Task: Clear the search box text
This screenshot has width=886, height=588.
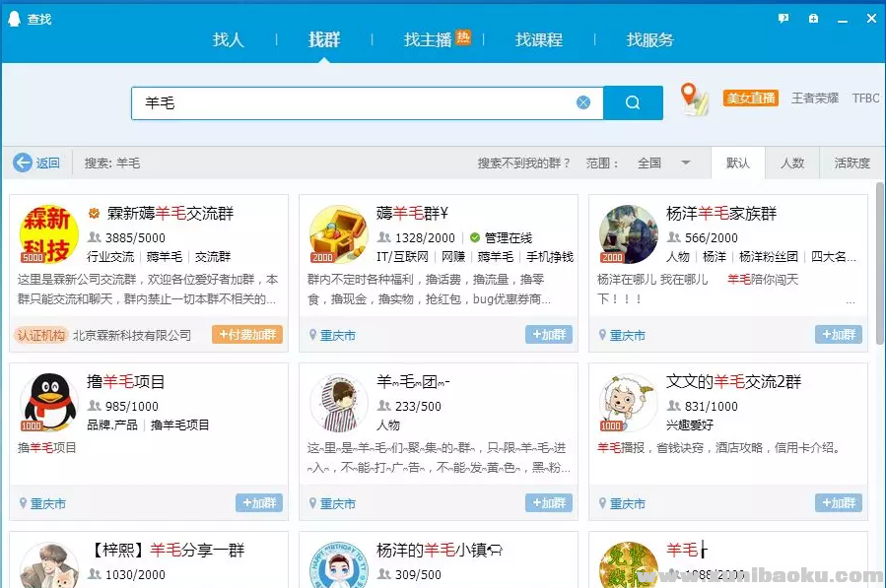Action: coord(583,102)
